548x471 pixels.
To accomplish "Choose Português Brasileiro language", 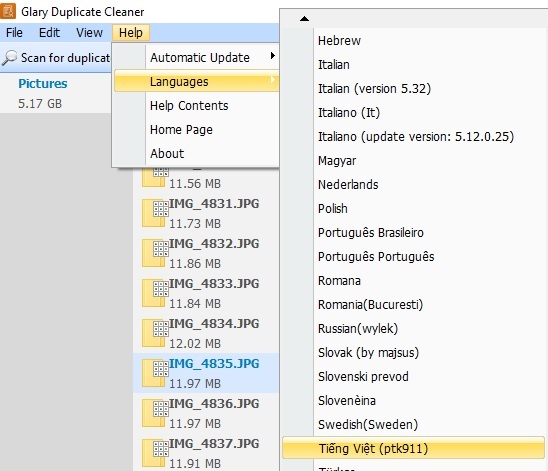I will (x=413, y=233).
